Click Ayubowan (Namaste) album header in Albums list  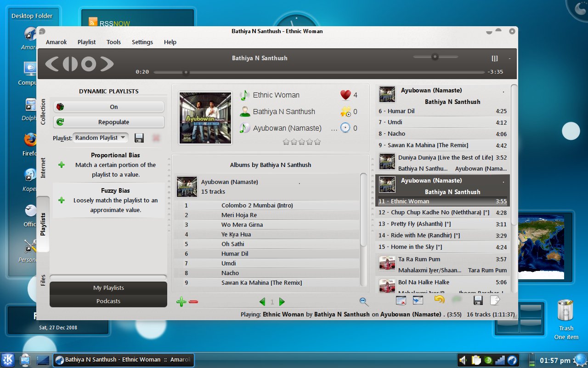coord(266,187)
